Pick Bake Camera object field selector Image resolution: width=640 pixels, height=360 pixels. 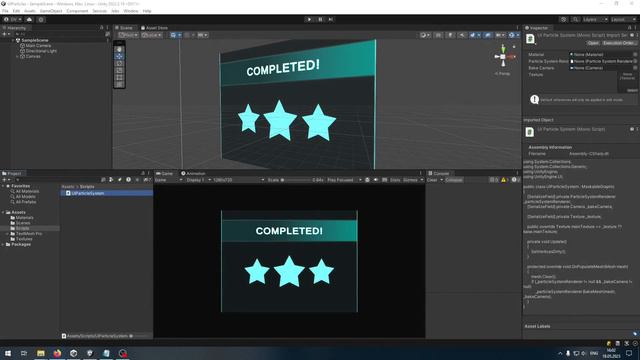tap(635, 68)
